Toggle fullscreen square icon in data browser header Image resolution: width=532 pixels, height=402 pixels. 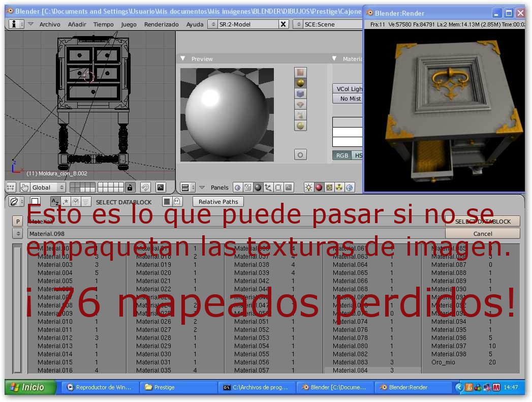pos(35,202)
